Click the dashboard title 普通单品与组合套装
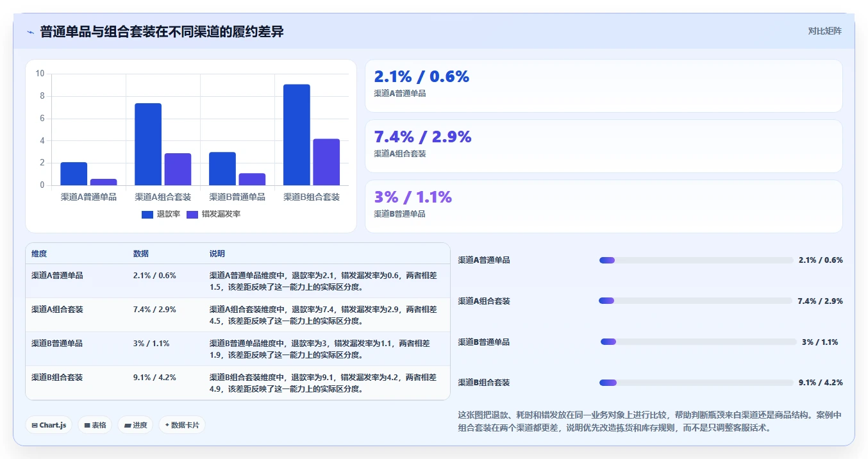The image size is (868, 459). point(162,32)
